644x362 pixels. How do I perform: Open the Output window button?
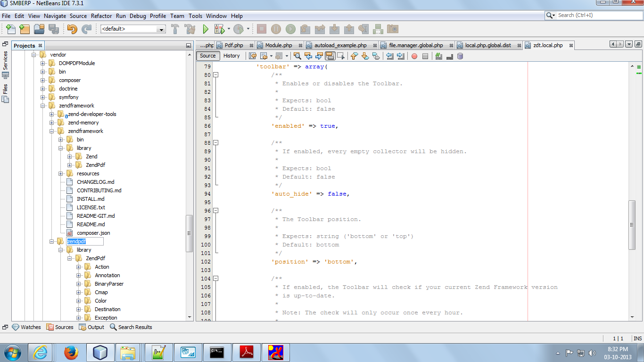tap(91, 327)
